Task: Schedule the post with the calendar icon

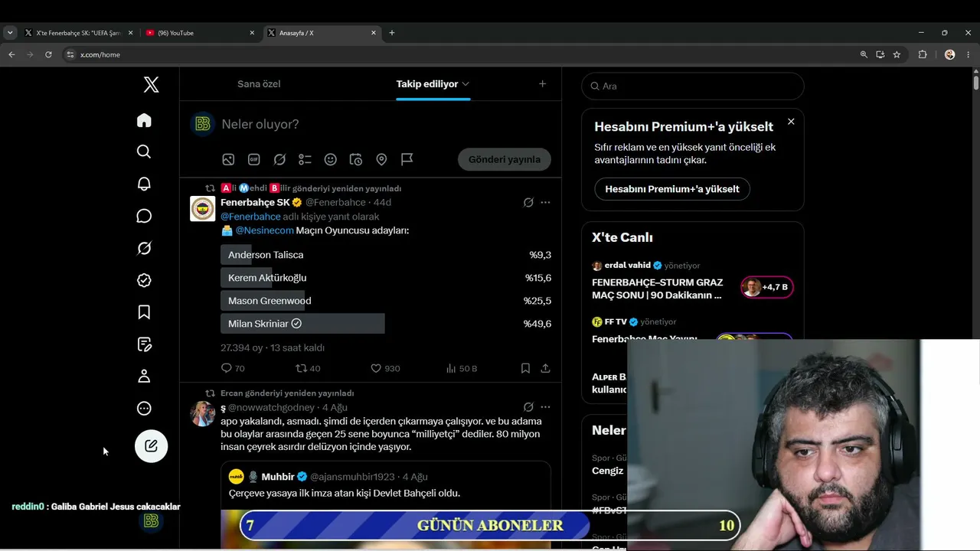Action: point(356,159)
